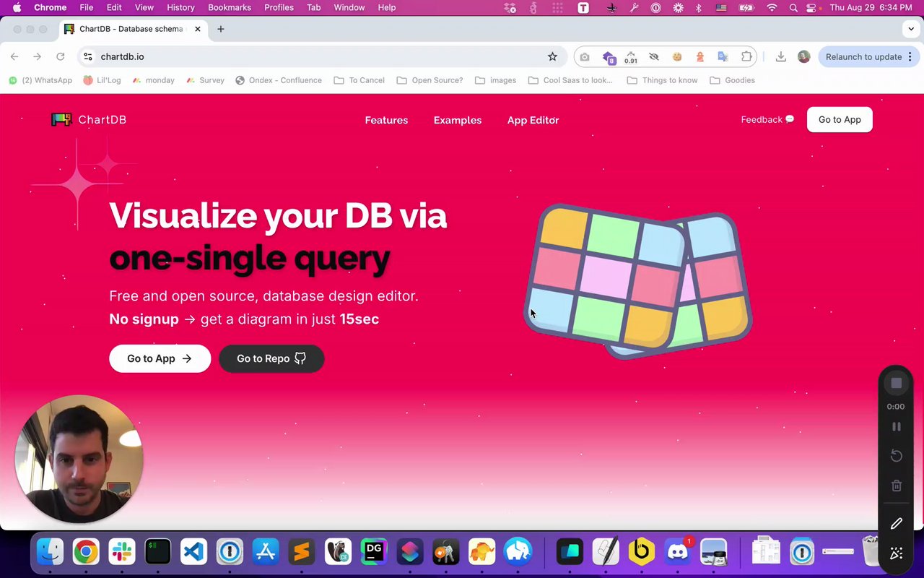This screenshot has height=578, width=924.
Task: Expand the To Cancel bookmark folder
Action: click(x=359, y=80)
